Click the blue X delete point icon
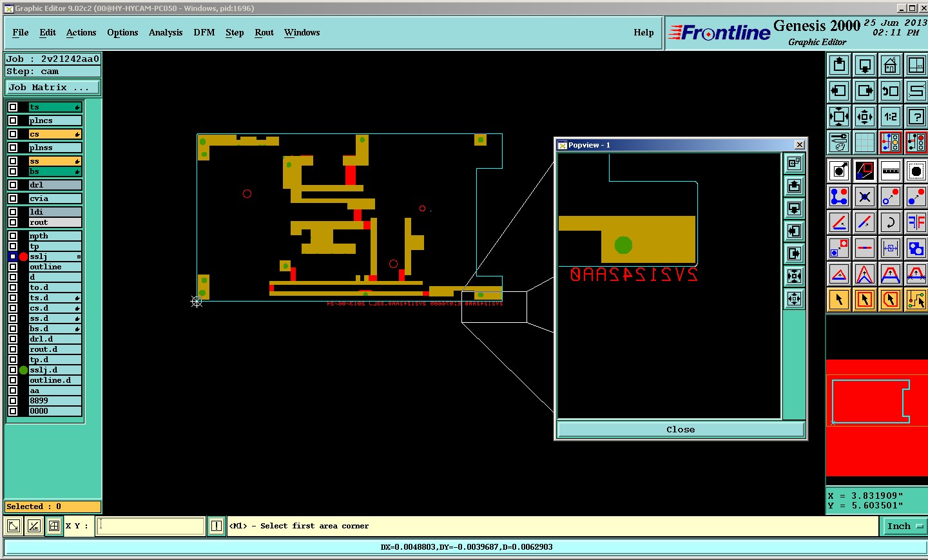Viewport: 928px width, 560px height. [x=865, y=197]
